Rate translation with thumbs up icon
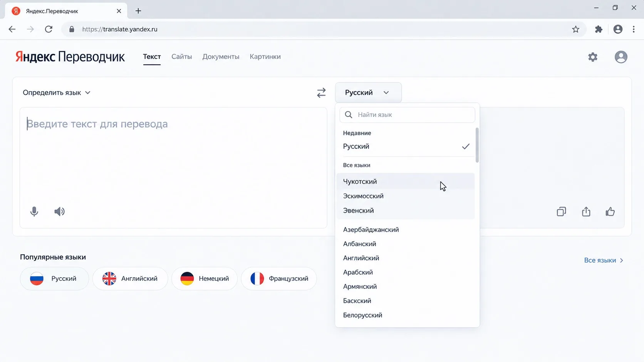Image resolution: width=644 pixels, height=362 pixels. [610, 212]
